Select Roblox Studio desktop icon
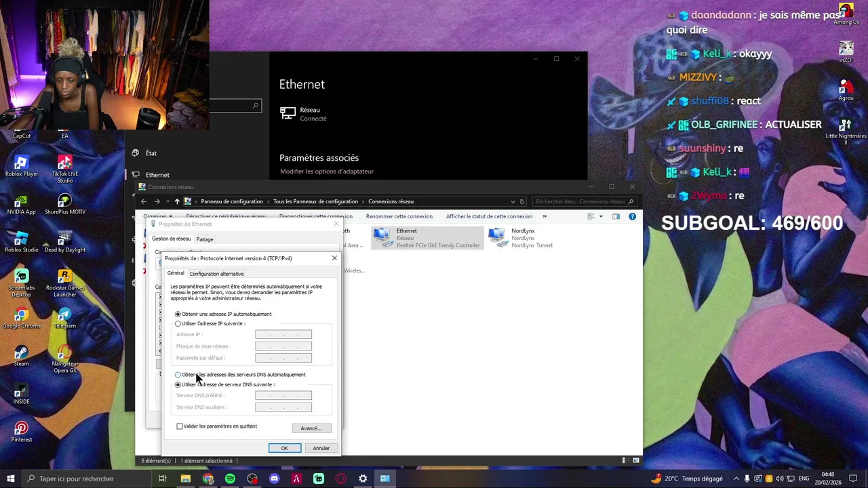 click(21, 242)
